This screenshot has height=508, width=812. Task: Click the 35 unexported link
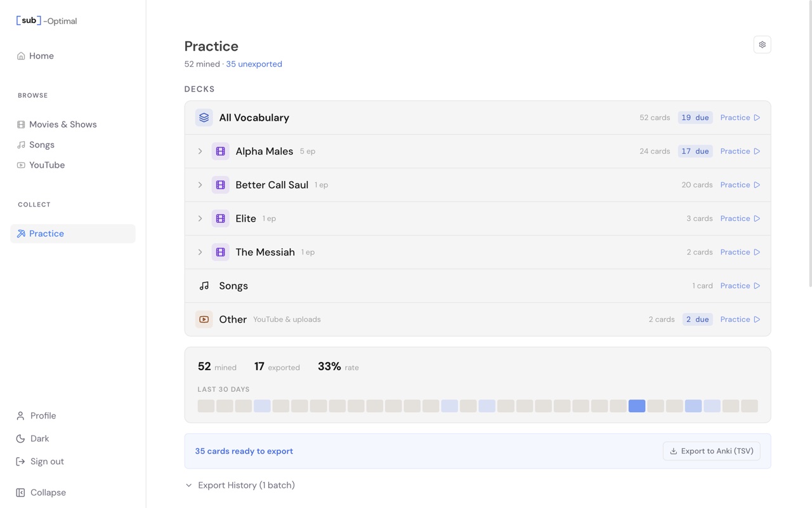point(254,64)
